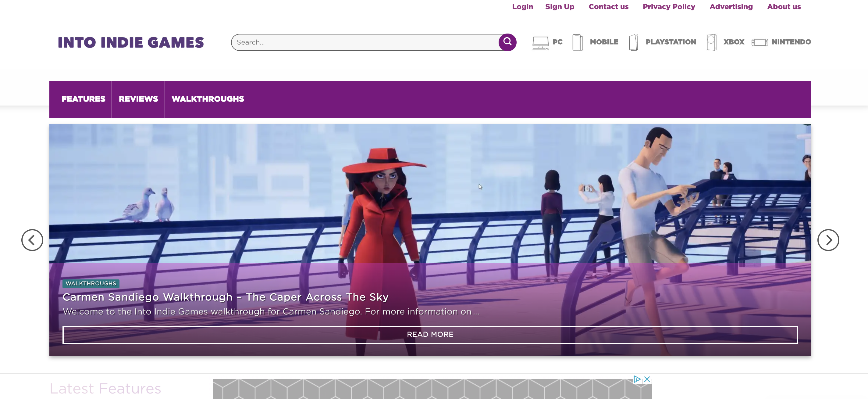This screenshot has width=868, height=399.
Task: Open the Features menu item
Action: 83,99
